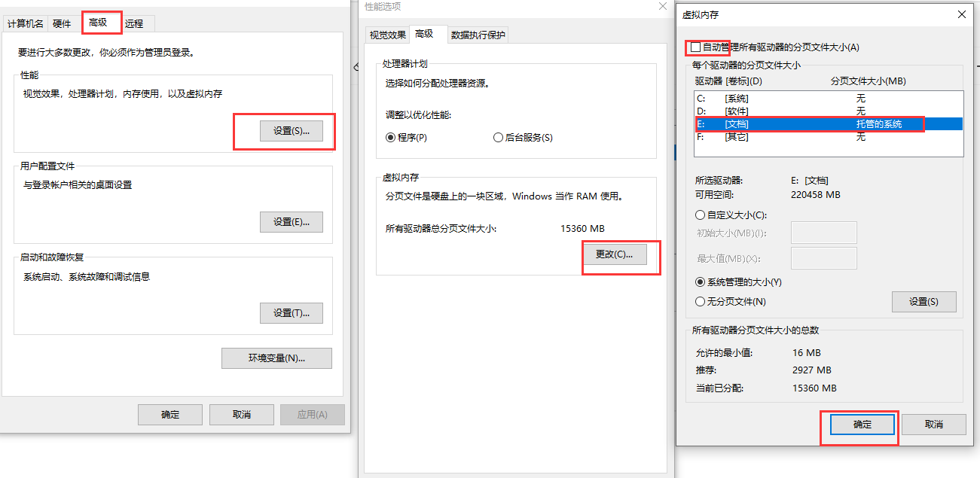Choose 系统管理的大小(Y) option
The width and height of the screenshot is (980, 478).
tap(738, 282)
